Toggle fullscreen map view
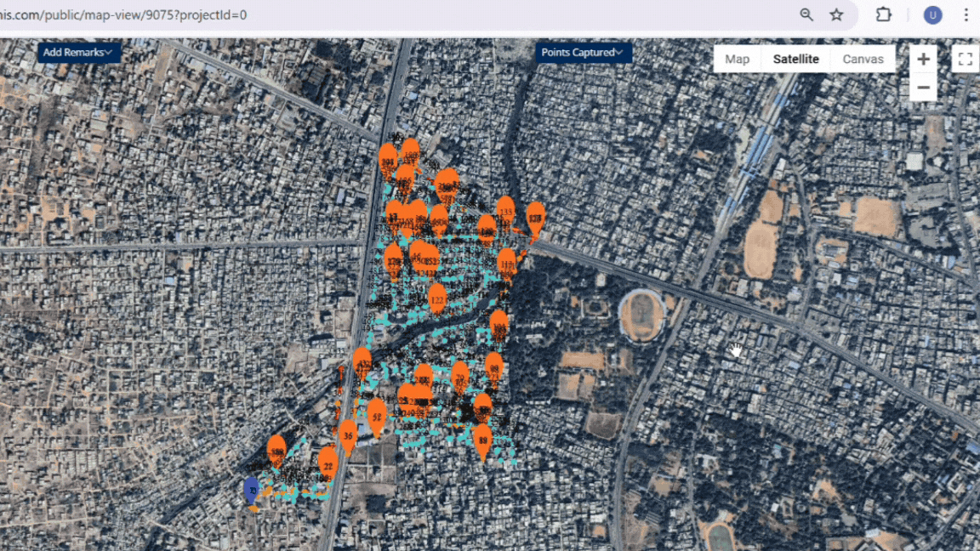The height and width of the screenshot is (551, 980). [x=965, y=59]
